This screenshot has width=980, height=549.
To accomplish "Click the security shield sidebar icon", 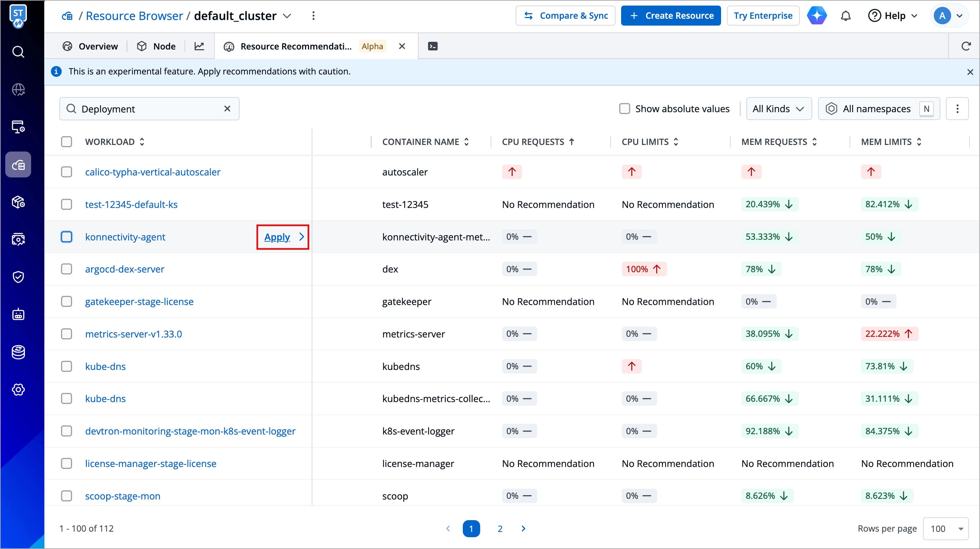I will click(x=18, y=277).
